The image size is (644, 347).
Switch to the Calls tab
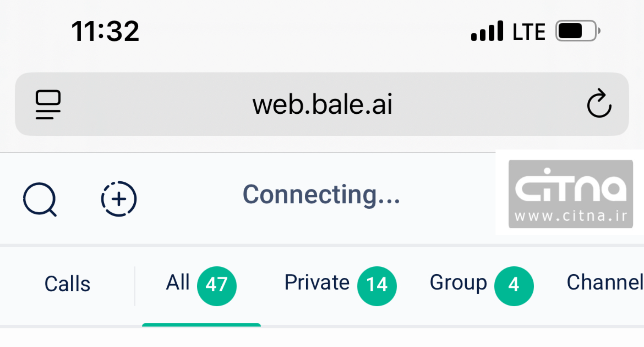click(x=67, y=284)
